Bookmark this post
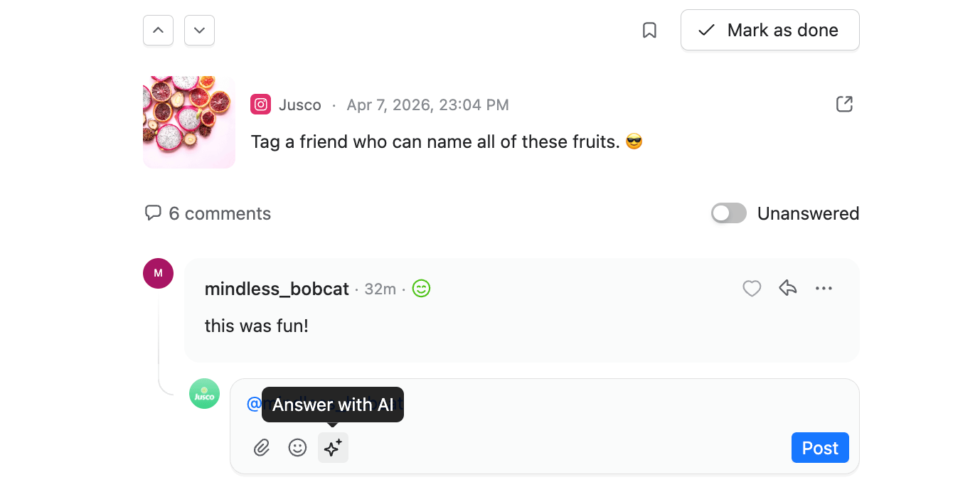 click(x=649, y=31)
